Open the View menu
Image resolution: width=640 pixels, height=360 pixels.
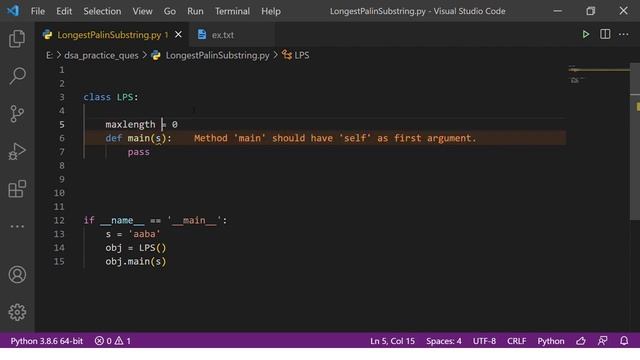[x=142, y=11]
